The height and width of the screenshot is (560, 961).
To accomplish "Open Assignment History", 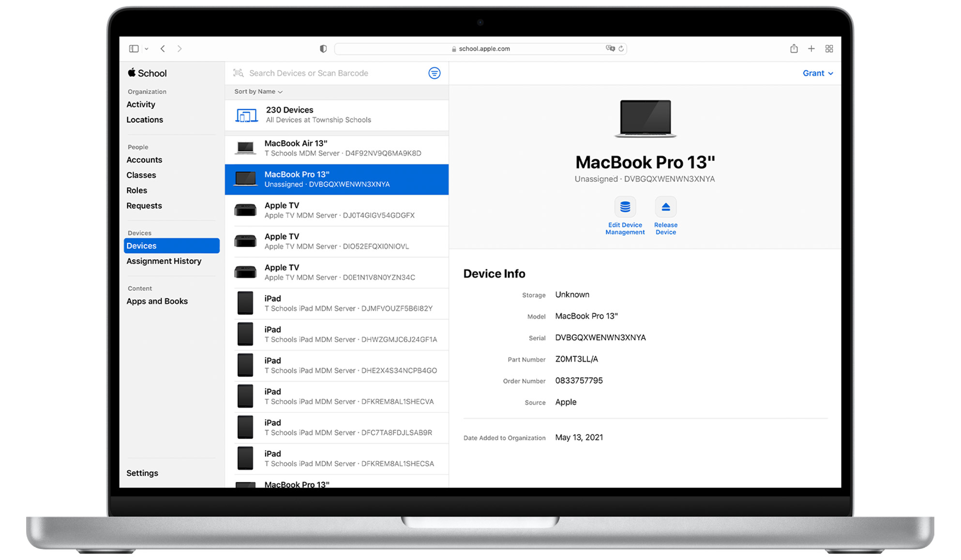I will tap(164, 261).
